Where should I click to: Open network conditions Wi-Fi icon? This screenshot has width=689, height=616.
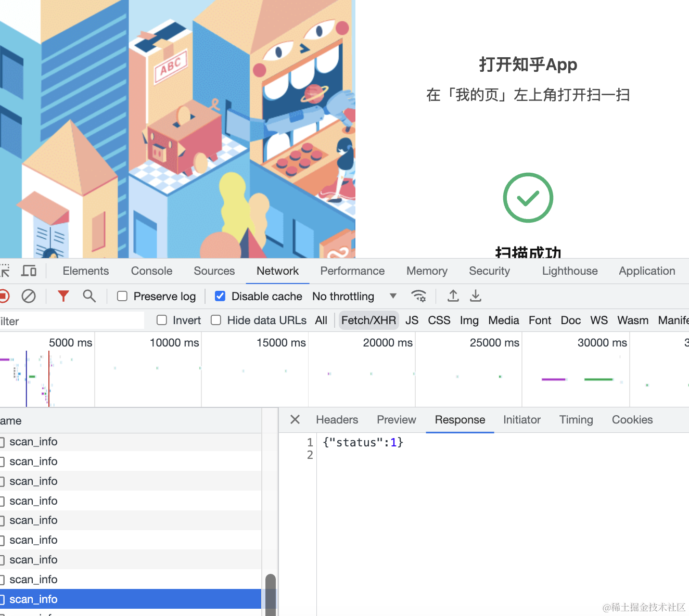tap(418, 297)
